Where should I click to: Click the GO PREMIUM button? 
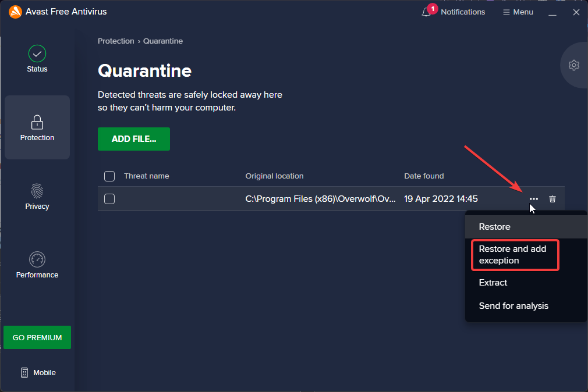coord(37,337)
